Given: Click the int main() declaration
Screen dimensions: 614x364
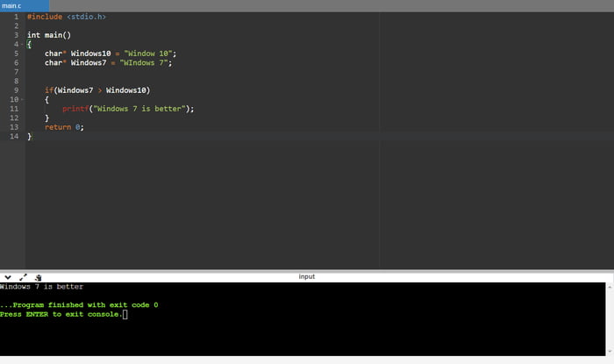Looking at the screenshot, I should pyautogui.click(x=48, y=35).
